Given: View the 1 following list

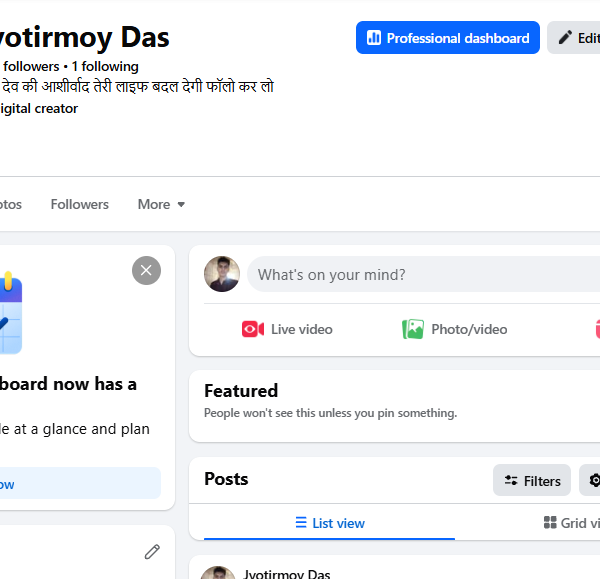Looking at the screenshot, I should (x=105, y=67).
